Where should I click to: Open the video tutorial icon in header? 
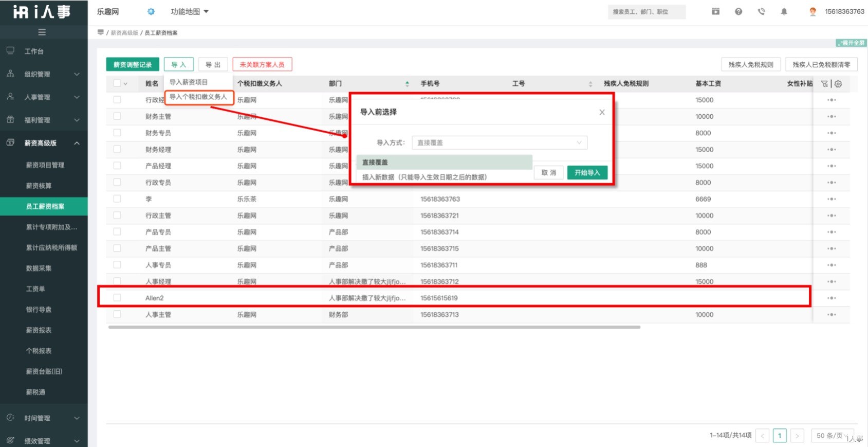715,12
